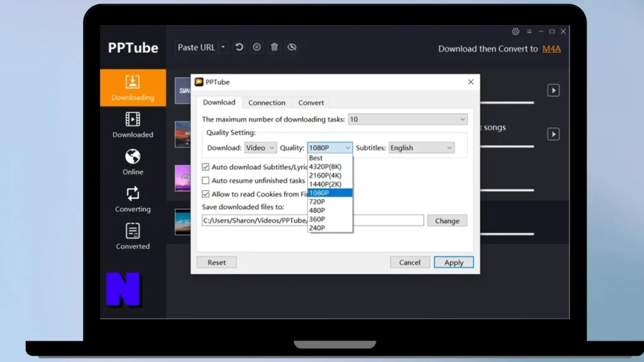Toggle Allow to read Cookies checkbox
This screenshot has height=362, width=644.
(206, 194)
